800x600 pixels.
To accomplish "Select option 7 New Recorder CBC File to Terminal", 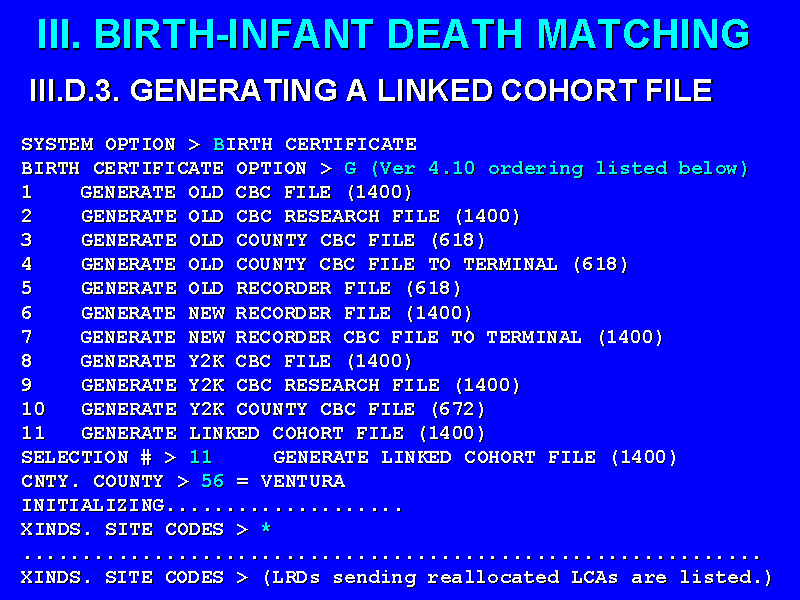I will [x=372, y=337].
